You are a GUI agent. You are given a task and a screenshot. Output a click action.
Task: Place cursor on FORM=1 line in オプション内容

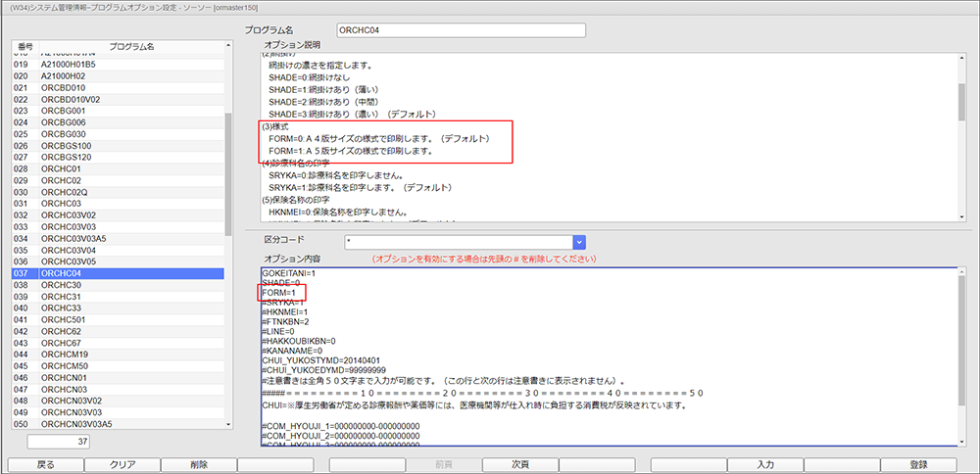pyautogui.click(x=282, y=292)
